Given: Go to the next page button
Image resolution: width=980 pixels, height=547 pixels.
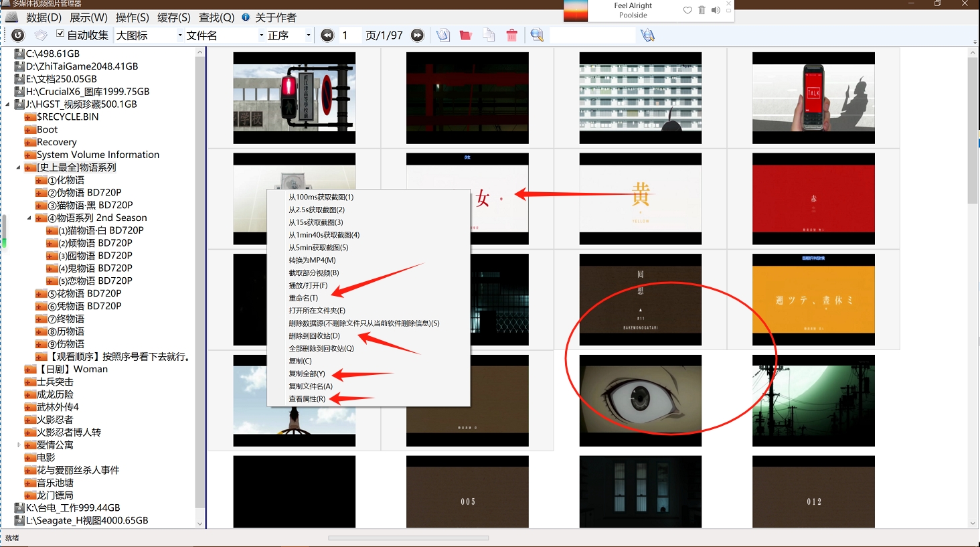Looking at the screenshot, I should point(417,35).
